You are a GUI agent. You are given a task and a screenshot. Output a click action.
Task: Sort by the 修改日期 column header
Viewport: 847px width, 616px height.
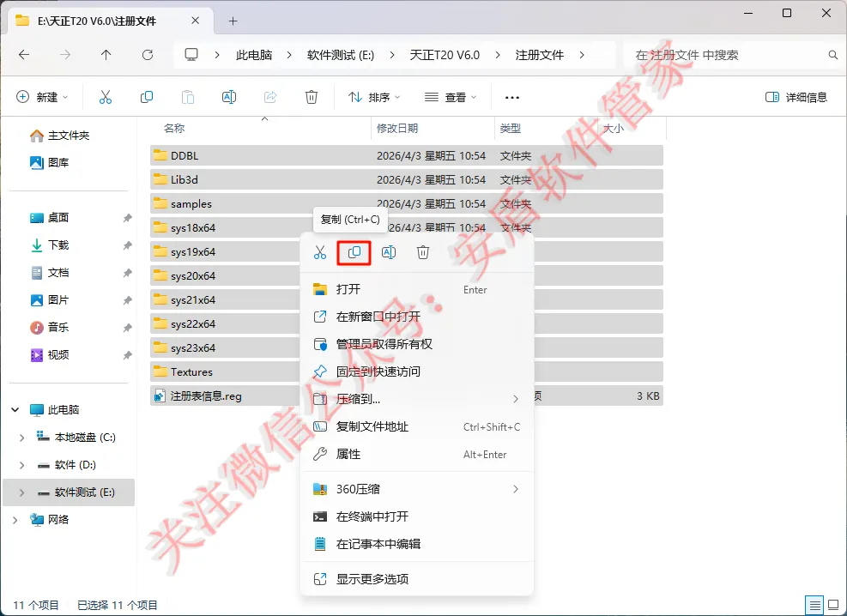coord(397,129)
